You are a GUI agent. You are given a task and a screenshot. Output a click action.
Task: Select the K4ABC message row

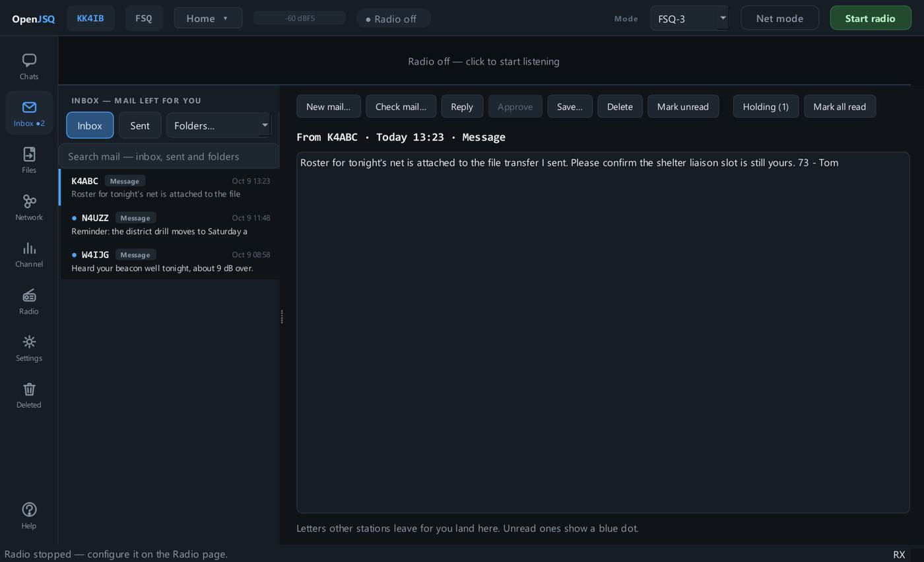point(170,187)
